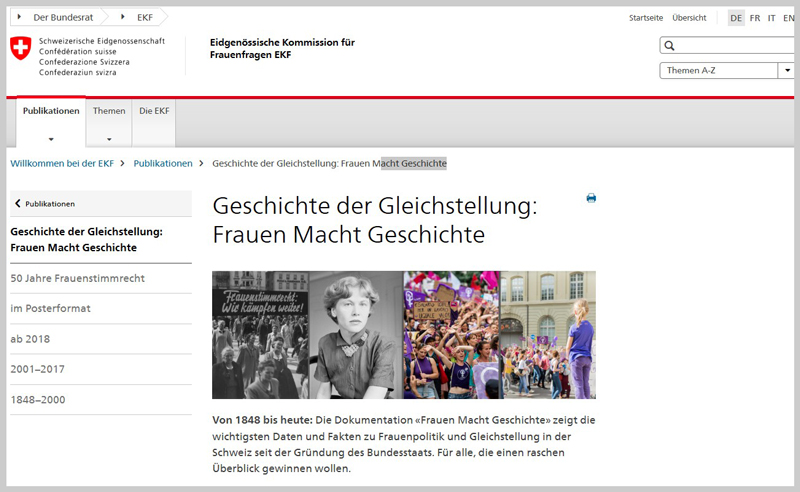
Task: Select the 2001–2017 sidebar entry
Action: (x=36, y=368)
